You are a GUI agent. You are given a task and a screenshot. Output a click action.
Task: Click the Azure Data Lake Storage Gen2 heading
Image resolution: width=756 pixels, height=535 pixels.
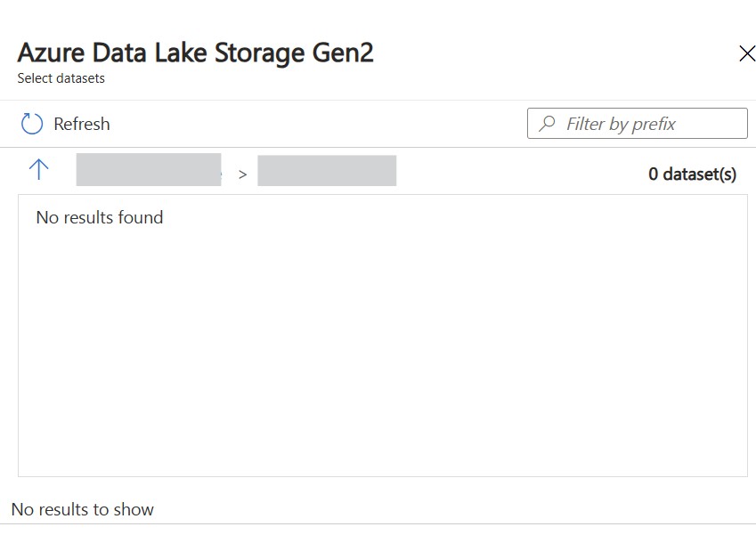(x=195, y=53)
